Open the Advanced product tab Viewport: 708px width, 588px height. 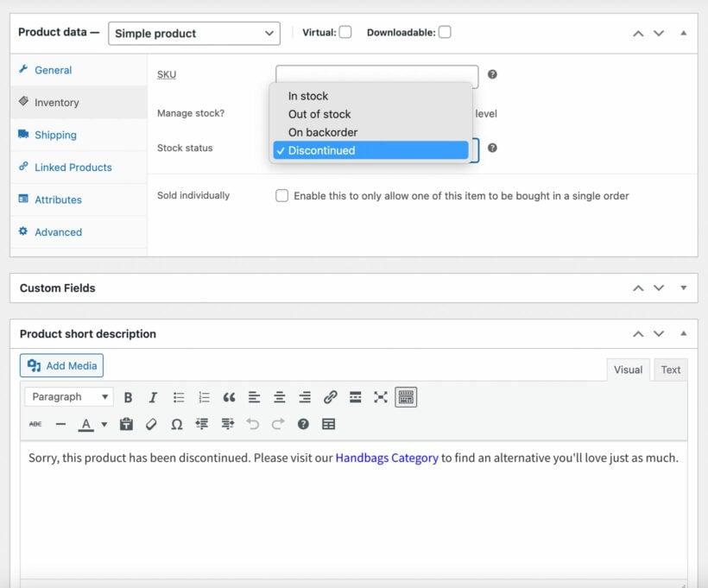click(x=79, y=232)
